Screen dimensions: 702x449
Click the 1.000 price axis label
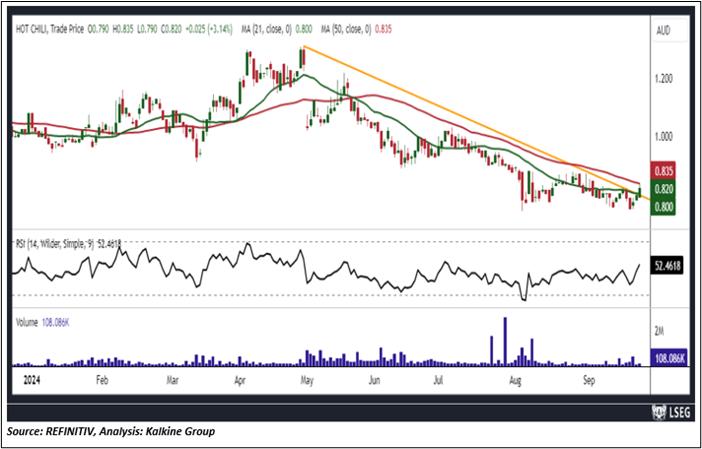pyautogui.click(x=664, y=137)
